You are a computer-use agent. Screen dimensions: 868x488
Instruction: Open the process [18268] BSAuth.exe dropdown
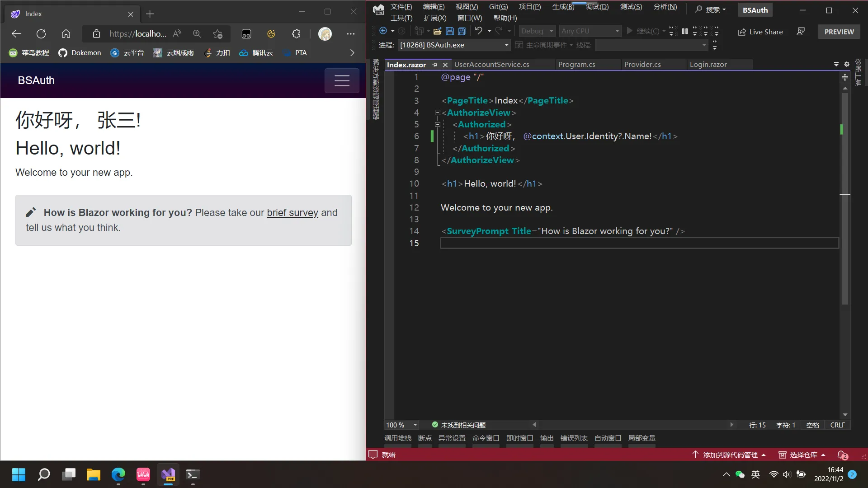pos(454,45)
